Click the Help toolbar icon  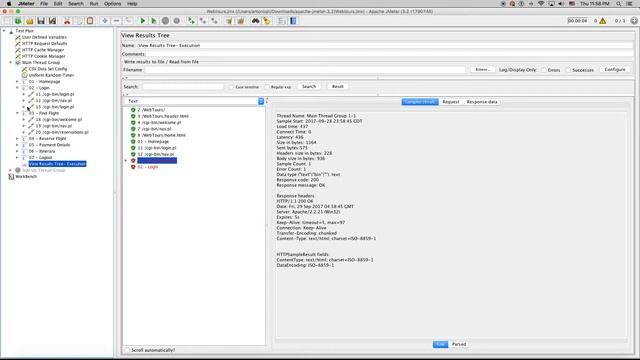click(x=293, y=21)
